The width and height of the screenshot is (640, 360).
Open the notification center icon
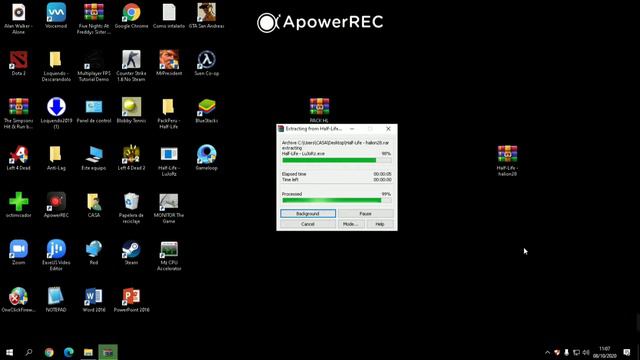coord(627,352)
